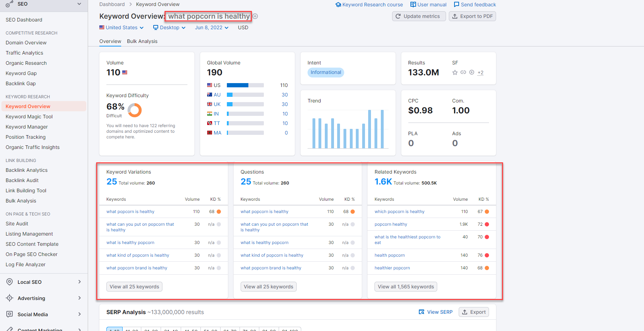Open the Jun 8, 2022 date dropdown

(212, 27)
